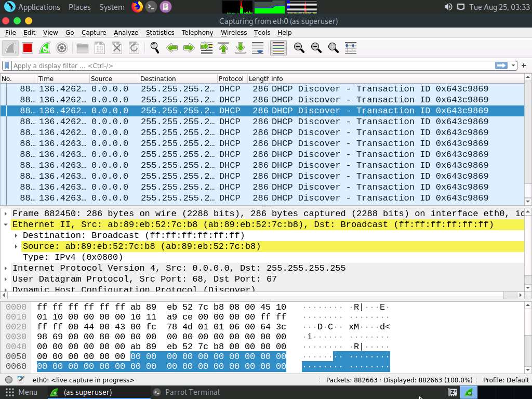Click into the display filter field

(253, 65)
